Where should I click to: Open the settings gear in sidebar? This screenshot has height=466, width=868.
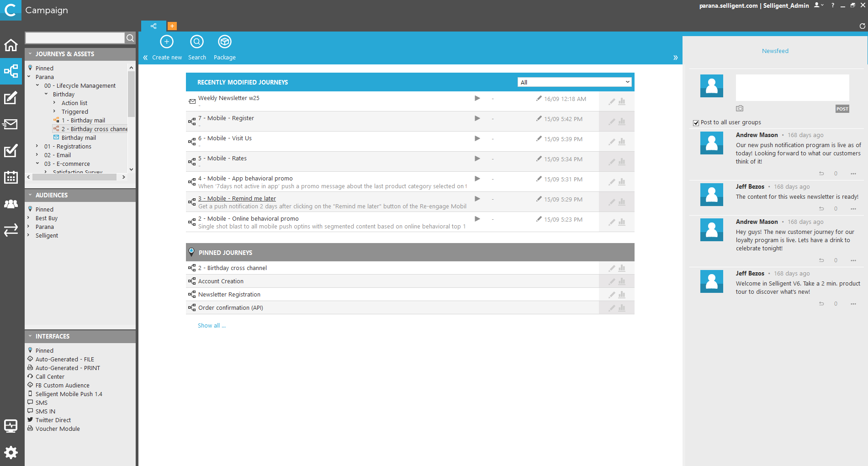click(x=11, y=452)
